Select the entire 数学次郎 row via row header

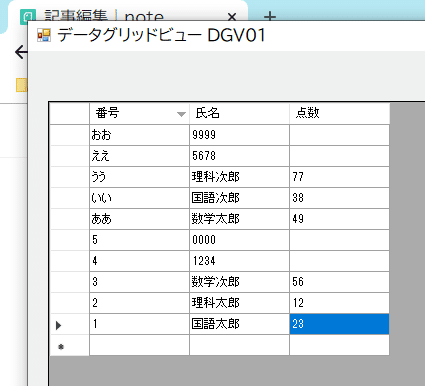(69, 282)
